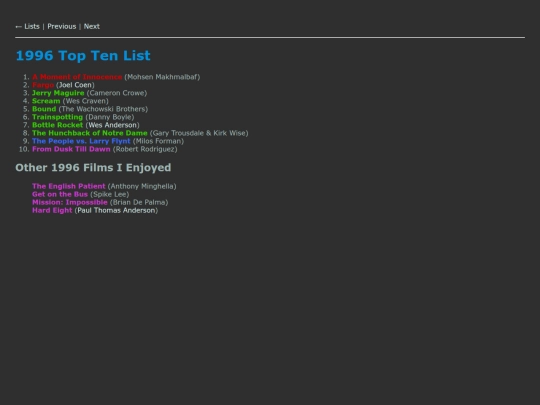The image size is (540, 405).
Task: Open the Mission: Impossible film link
Action: coord(70,202)
